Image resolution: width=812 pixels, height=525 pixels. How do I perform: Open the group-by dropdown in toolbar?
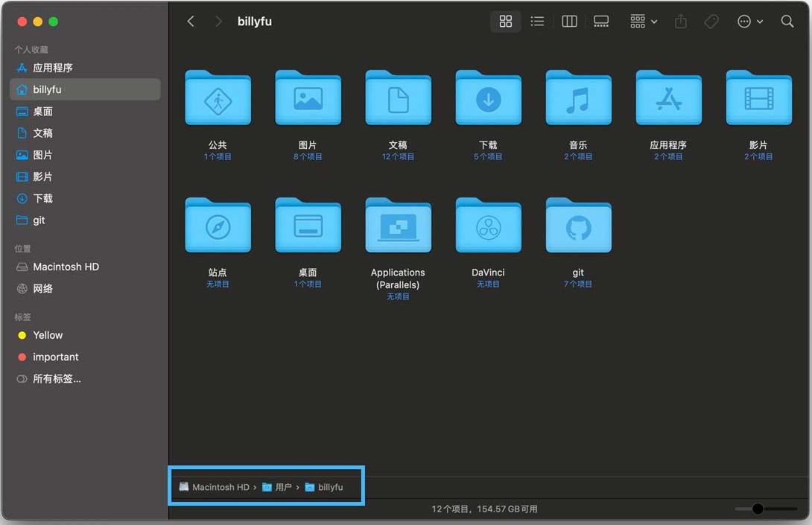tap(644, 22)
